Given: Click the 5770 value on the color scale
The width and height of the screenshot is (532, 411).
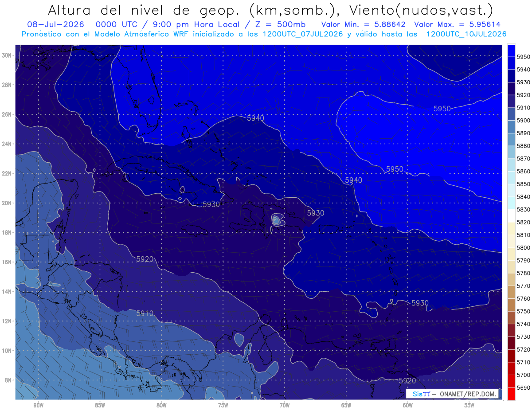Looking at the screenshot, I should click(524, 286).
